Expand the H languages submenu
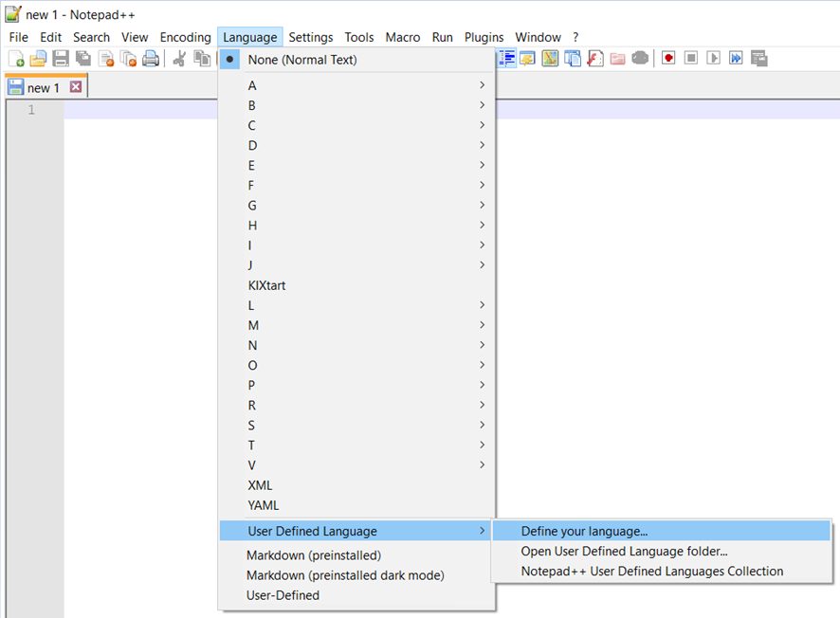Viewport: 840px width, 618px height. 356,226
